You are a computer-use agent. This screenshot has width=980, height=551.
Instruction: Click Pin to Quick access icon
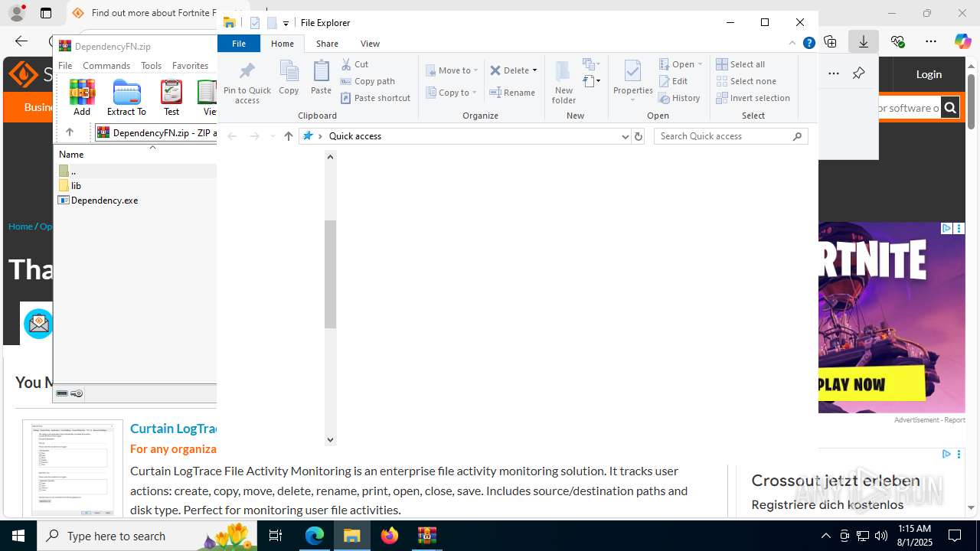pos(247,83)
